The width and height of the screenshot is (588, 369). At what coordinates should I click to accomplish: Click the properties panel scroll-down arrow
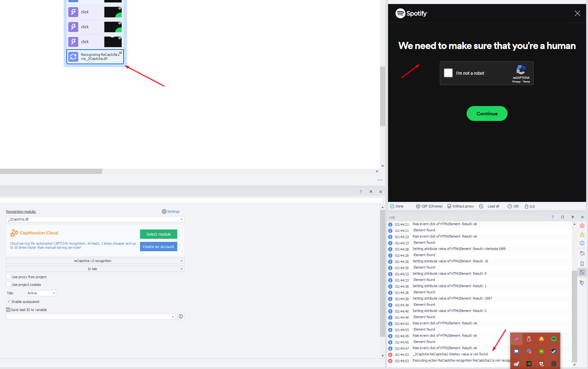tap(382, 356)
